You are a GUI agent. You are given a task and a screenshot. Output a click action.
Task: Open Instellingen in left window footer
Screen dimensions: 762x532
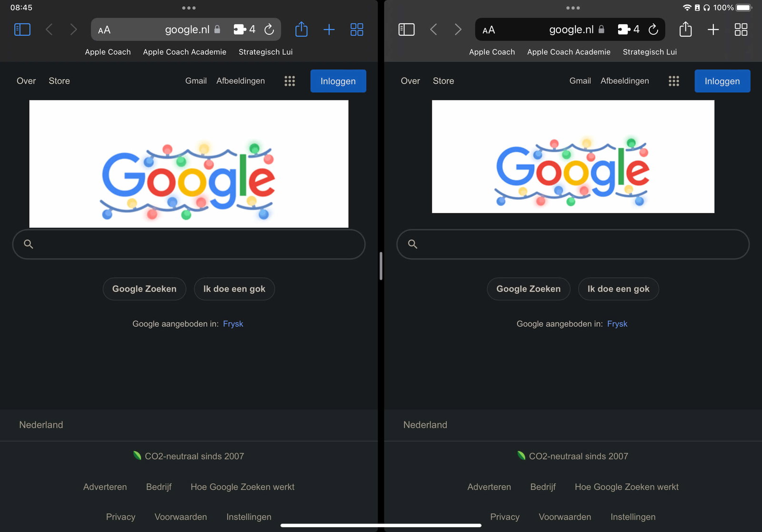tap(249, 517)
